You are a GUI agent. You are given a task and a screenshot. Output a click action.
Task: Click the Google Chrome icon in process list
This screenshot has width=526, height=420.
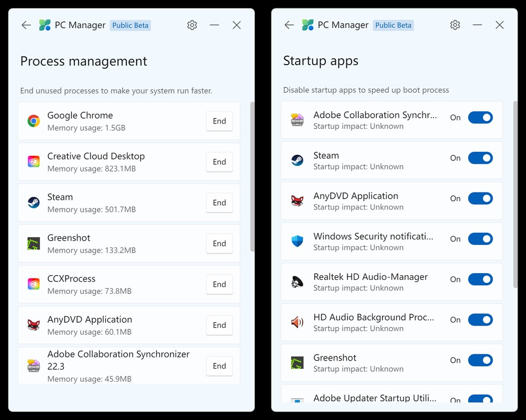pos(34,120)
